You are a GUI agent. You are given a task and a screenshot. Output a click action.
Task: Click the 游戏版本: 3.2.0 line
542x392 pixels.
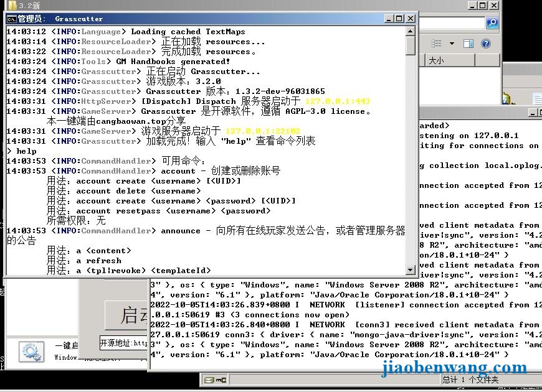tap(183, 81)
